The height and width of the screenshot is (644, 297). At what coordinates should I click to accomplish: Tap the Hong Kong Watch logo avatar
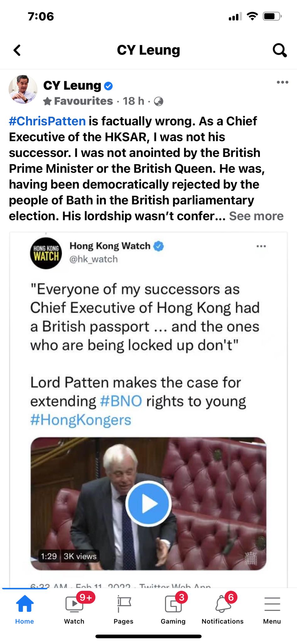[46, 253]
